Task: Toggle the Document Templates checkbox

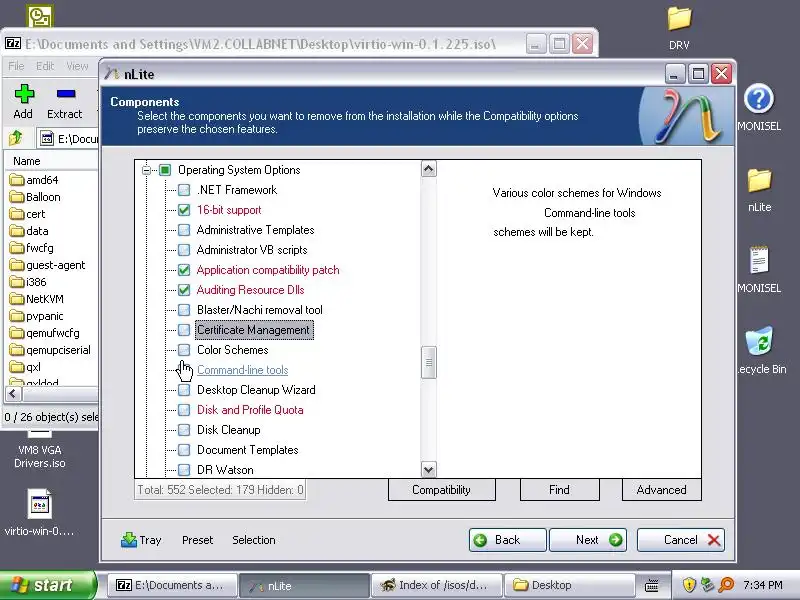Action: 184,450
